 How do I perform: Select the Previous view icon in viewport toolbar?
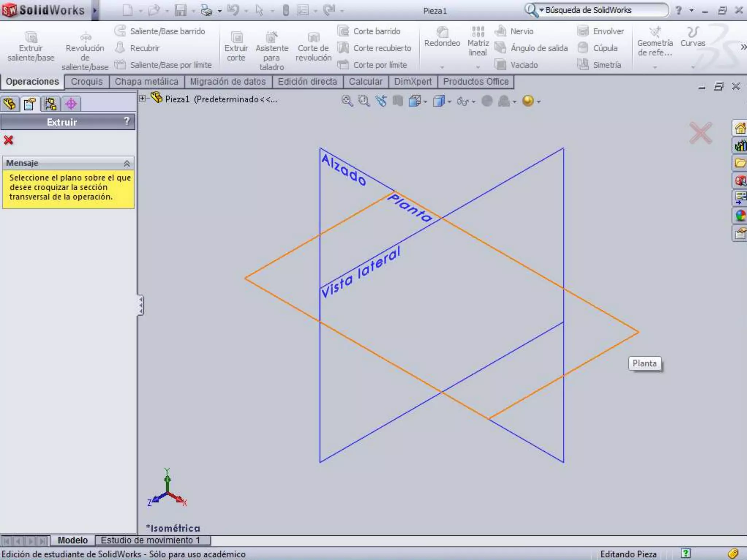coord(381,101)
